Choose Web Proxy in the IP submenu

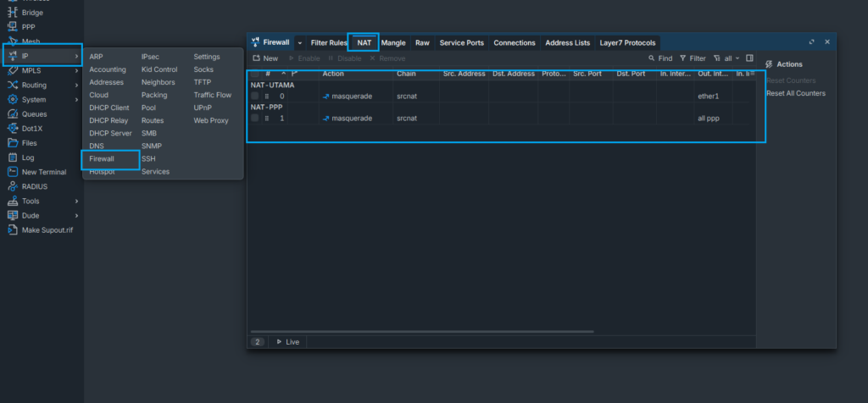[211, 120]
